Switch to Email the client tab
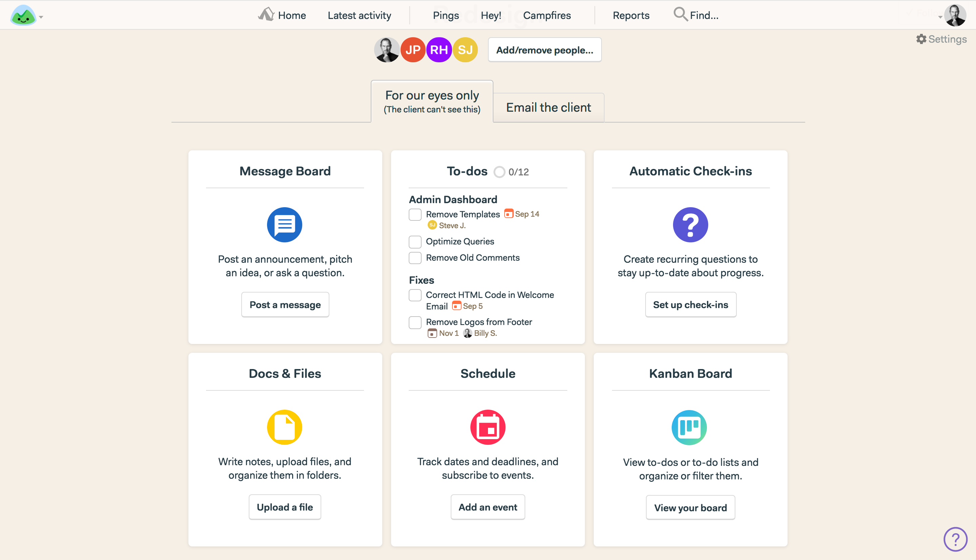976x560 pixels. [x=548, y=107]
